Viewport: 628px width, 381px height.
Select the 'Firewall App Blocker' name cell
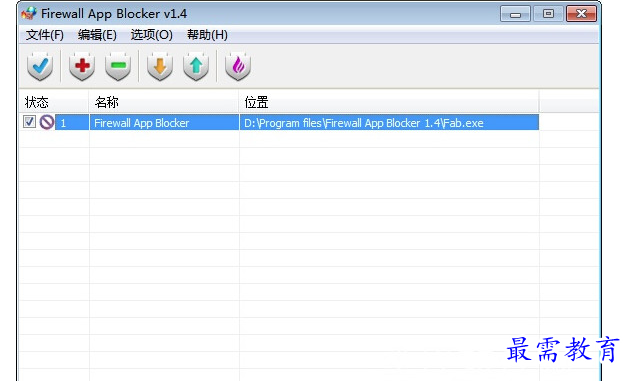(x=164, y=123)
